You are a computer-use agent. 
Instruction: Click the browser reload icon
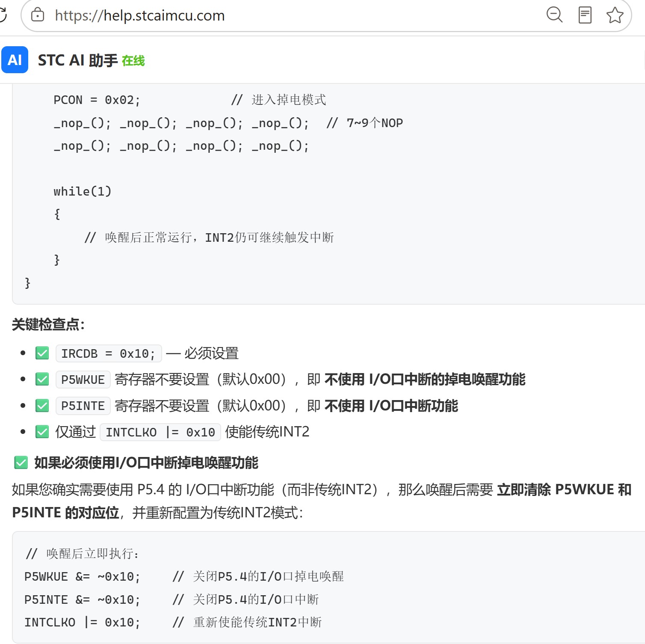(x=3, y=15)
